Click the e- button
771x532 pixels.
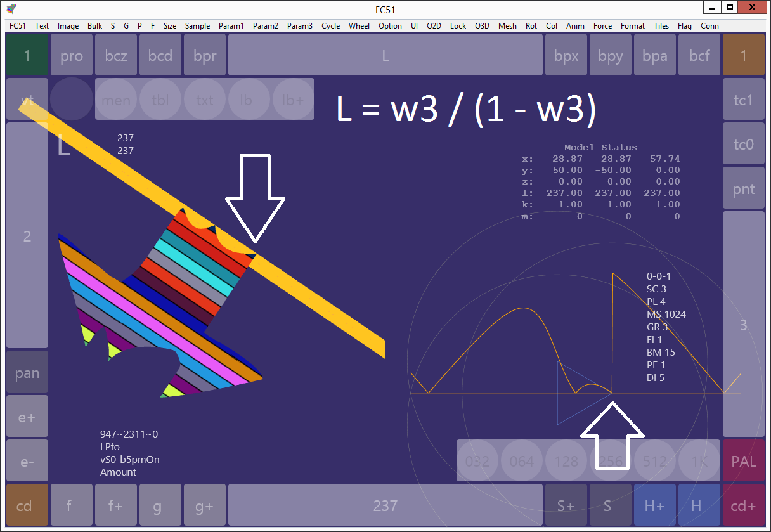(27, 461)
